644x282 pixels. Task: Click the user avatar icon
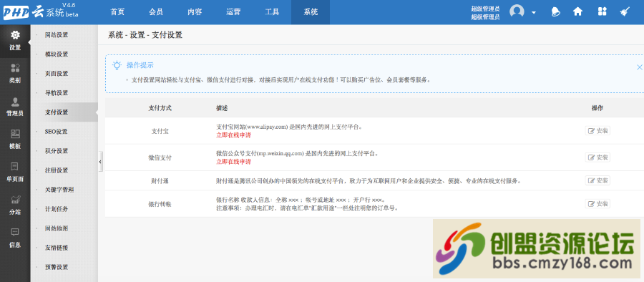point(517,11)
